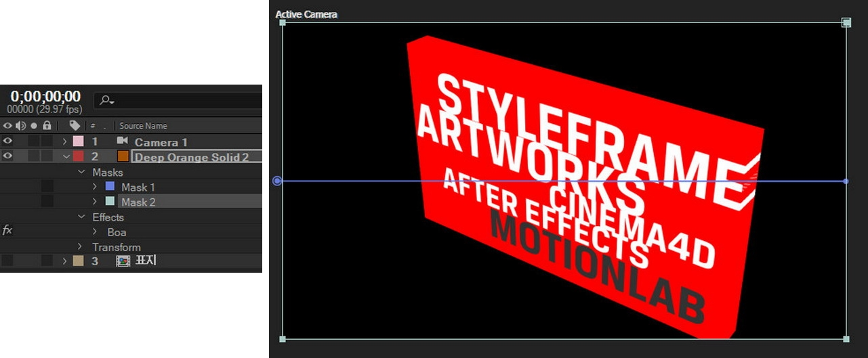Expand layer 3 표지 properties

click(x=65, y=261)
